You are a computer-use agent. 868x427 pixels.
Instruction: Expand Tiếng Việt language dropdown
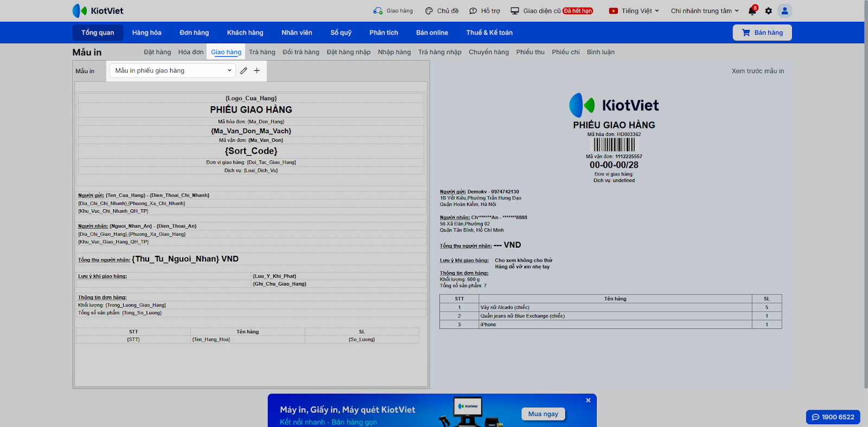pyautogui.click(x=634, y=11)
